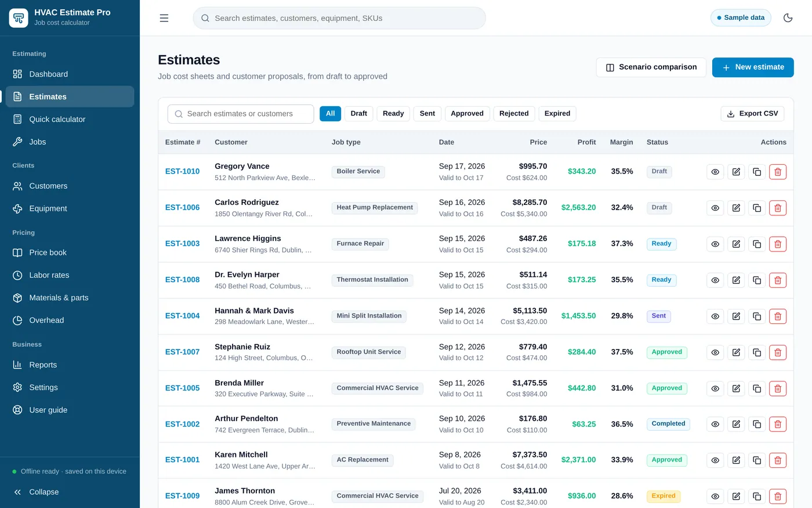Screen dimensions: 812x508
Task: Edit the EST-1009 James Thornton estimate
Action: coord(736,496)
